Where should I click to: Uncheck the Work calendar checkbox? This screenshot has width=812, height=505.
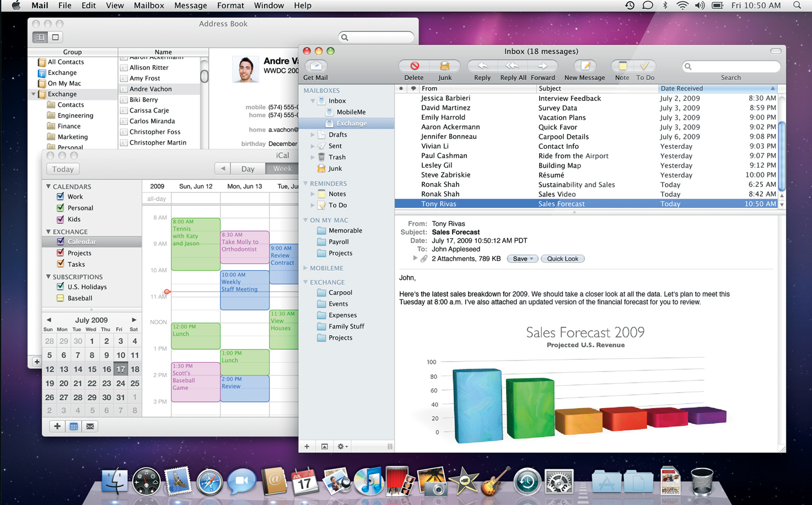[61, 197]
